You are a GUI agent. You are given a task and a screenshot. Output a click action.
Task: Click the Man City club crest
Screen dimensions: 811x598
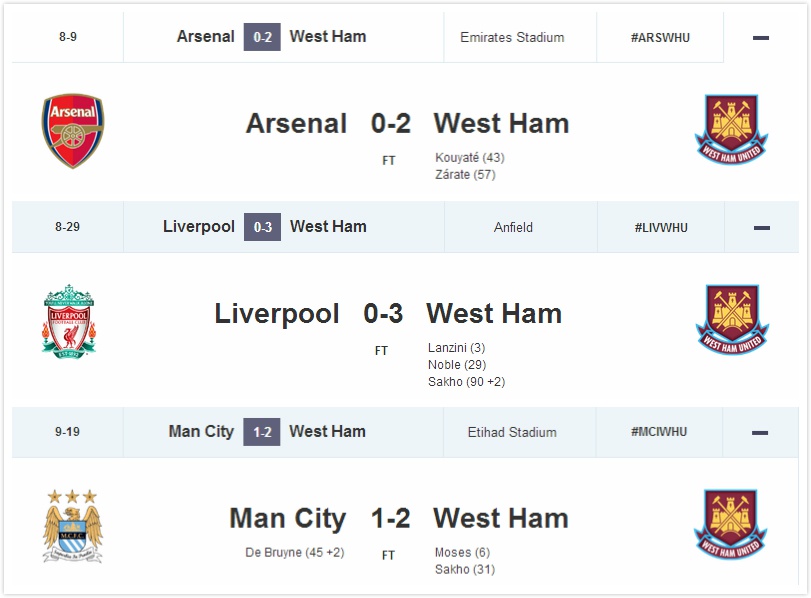coord(72,526)
